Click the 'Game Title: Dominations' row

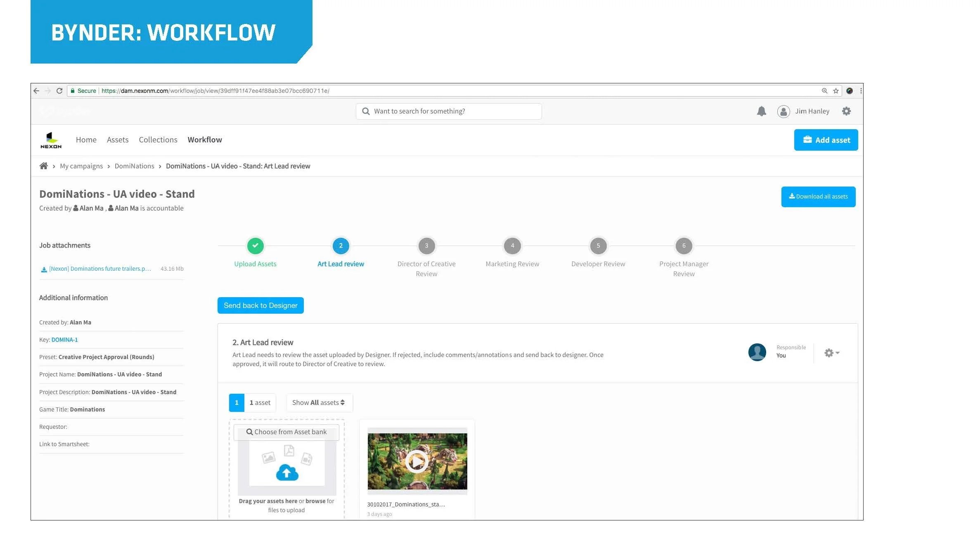[111, 410]
